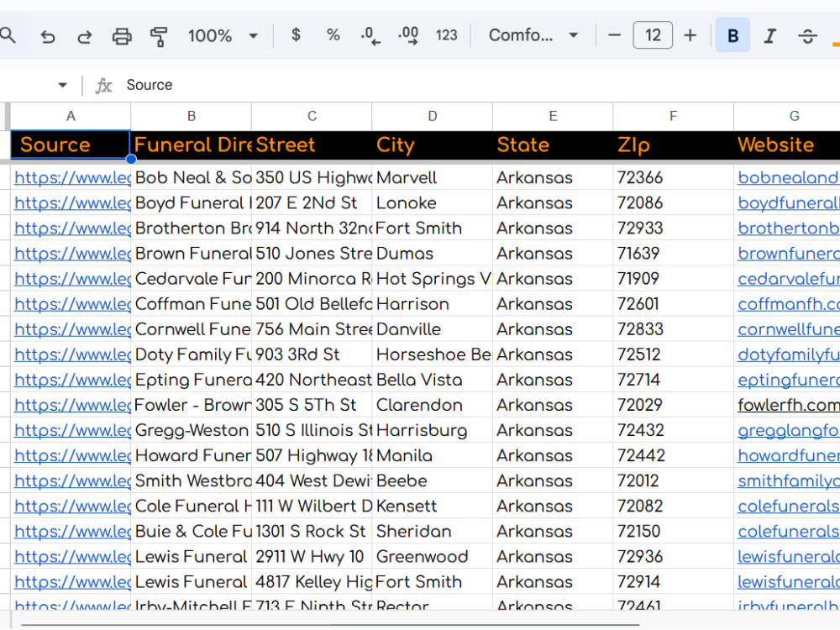Select the Doty Family funeral cell
Image resolution: width=840 pixels, height=630 pixels.
point(192,354)
